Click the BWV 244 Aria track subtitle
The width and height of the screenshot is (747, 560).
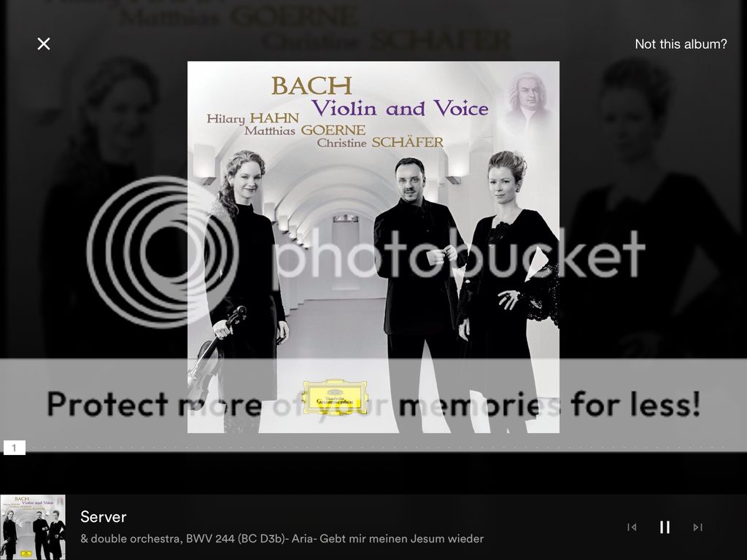pyautogui.click(x=282, y=539)
